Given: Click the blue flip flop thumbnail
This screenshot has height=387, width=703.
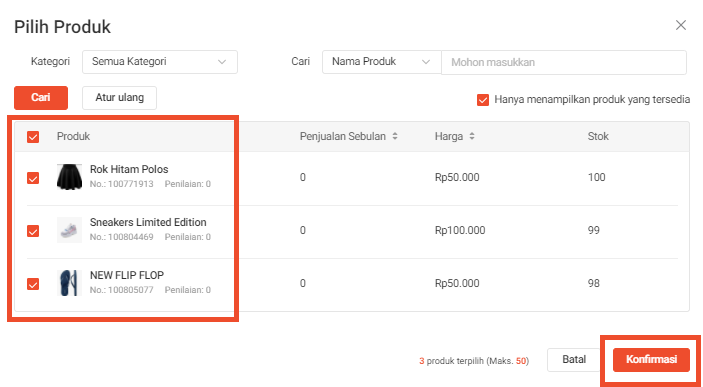Looking at the screenshot, I should pyautogui.click(x=69, y=283).
